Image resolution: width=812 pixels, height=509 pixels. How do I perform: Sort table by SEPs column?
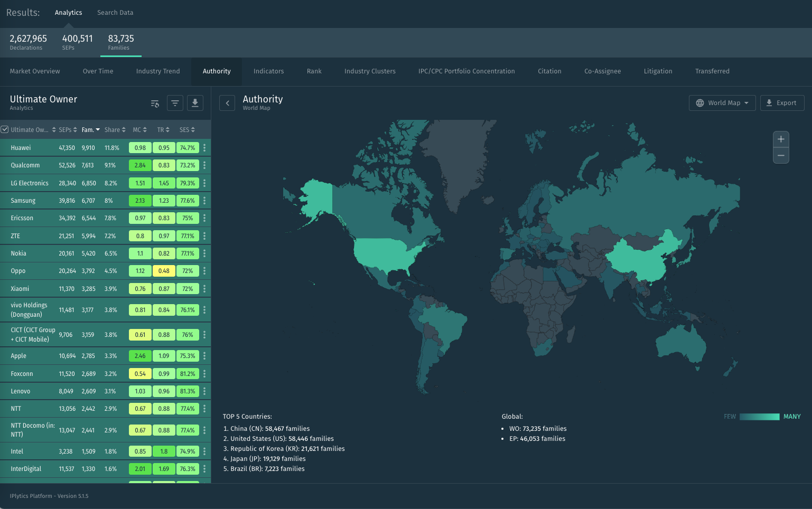coord(68,130)
